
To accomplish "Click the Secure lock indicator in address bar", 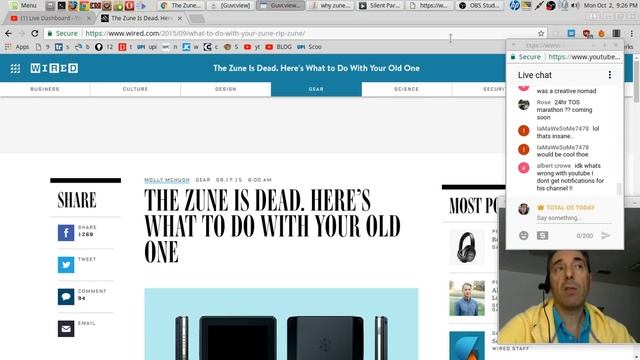I will coord(62,33).
